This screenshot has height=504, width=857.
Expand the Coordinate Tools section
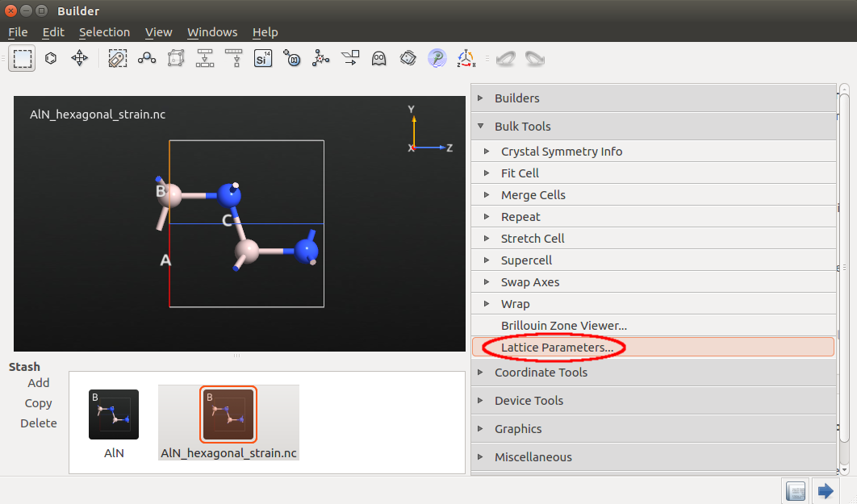coord(654,373)
